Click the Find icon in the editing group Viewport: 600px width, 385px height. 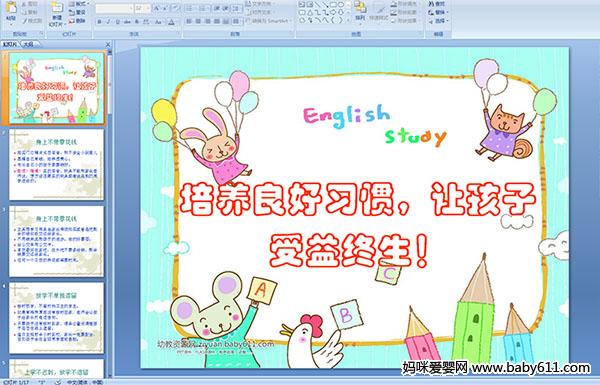[x=437, y=4]
